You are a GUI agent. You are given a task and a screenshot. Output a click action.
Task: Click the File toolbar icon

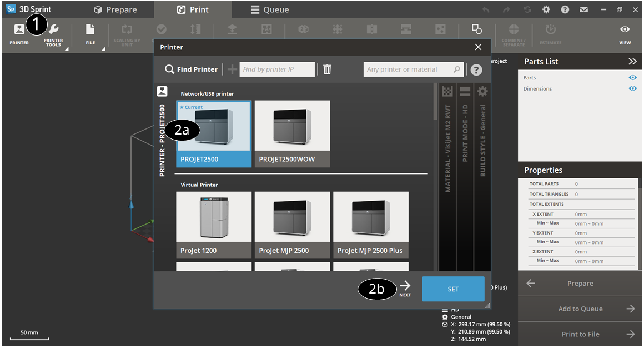(90, 31)
